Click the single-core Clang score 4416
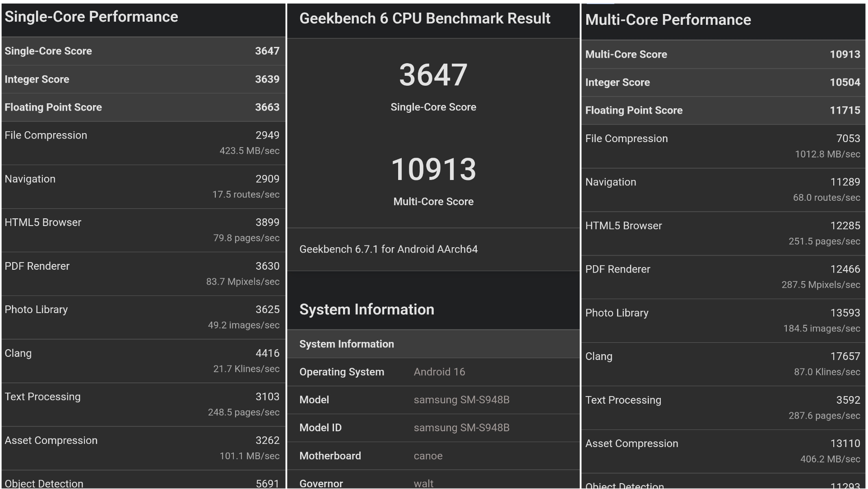The width and height of the screenshot is (868, 489). 268,353
